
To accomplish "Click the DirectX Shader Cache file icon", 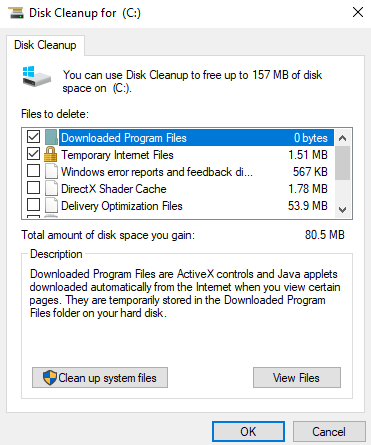I will [x=51, y=188].
